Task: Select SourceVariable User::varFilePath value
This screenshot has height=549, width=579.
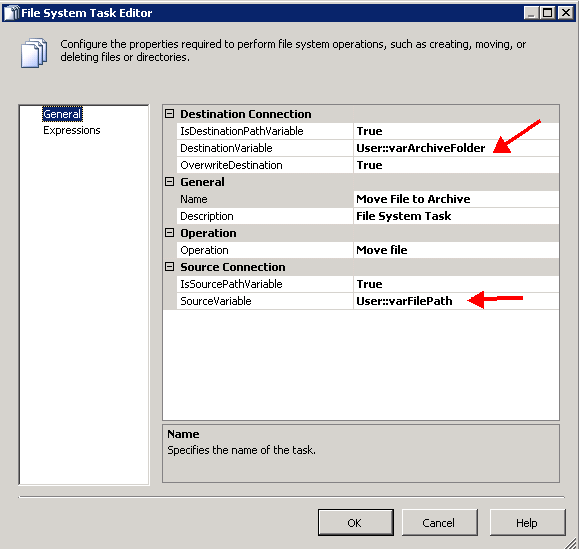Action: [x=456, y=301]
